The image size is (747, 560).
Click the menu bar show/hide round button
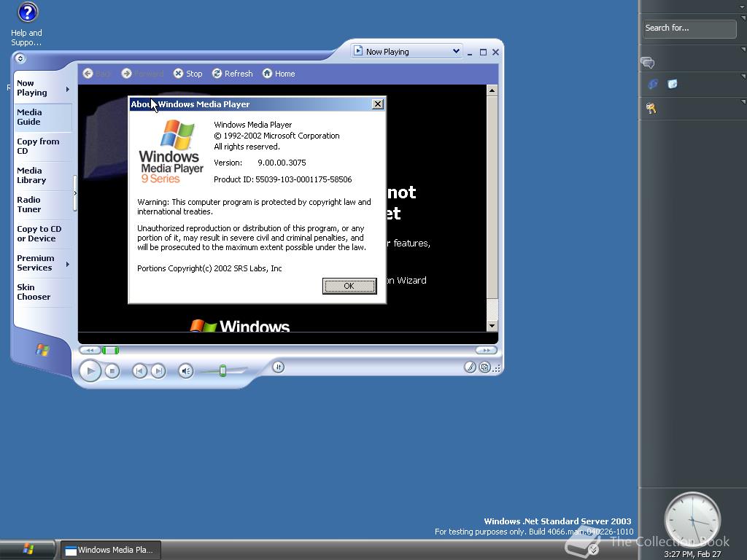20,58
